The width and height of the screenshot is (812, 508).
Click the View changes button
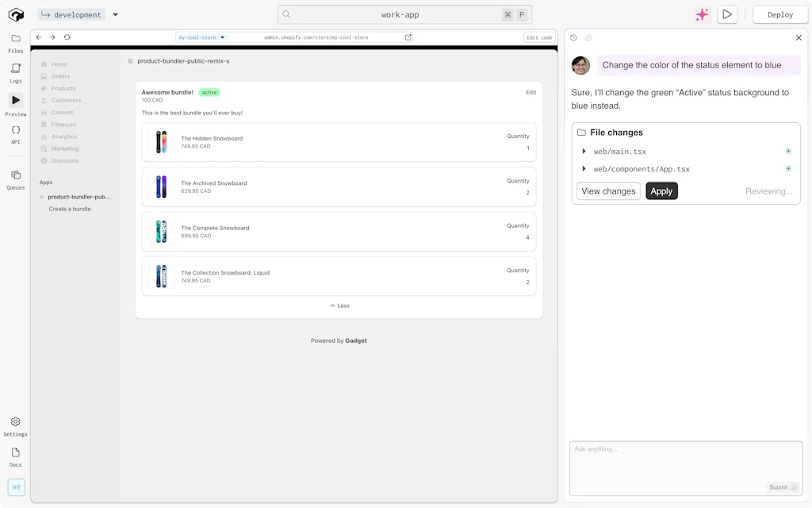point(608,190)
